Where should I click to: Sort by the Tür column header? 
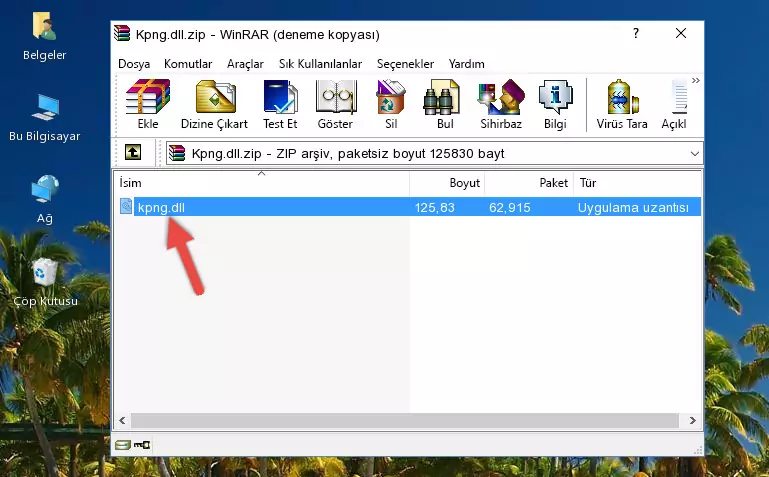tap(638, 183)
